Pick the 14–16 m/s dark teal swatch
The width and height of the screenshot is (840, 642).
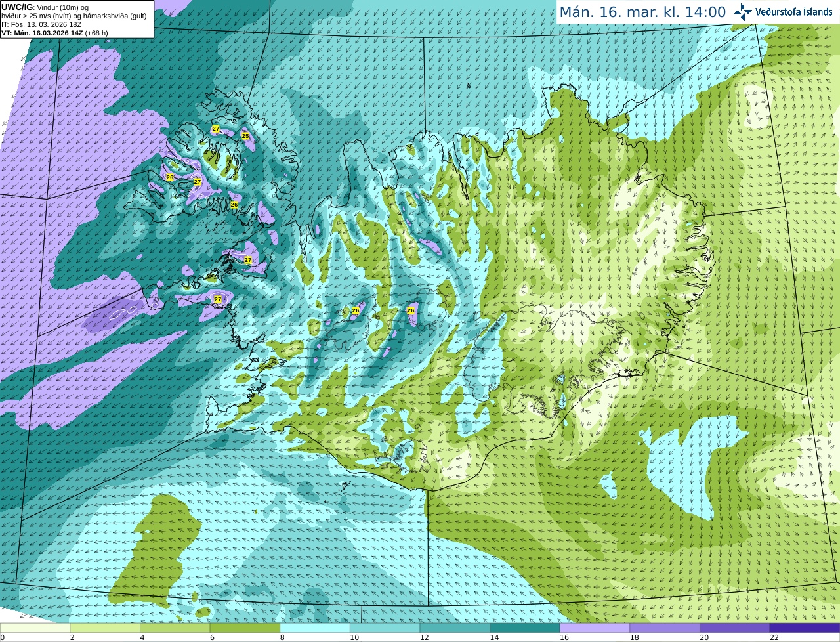point(525,628)
